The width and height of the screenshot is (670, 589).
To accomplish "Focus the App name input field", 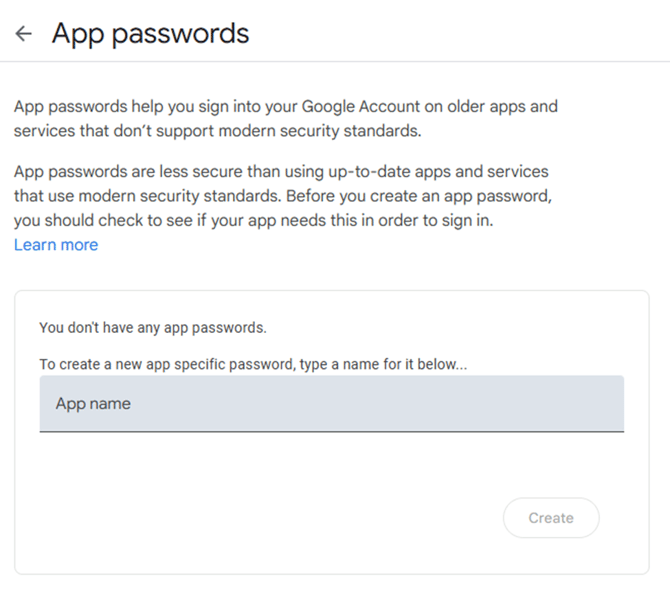I will click(x=331, y=404).
